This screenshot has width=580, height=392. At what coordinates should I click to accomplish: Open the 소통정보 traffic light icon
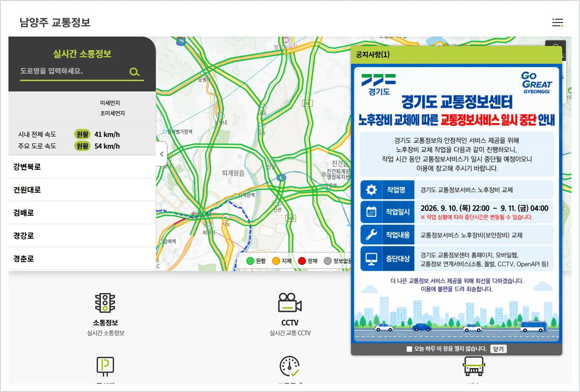pyautogui.click(x=105, y=303)
